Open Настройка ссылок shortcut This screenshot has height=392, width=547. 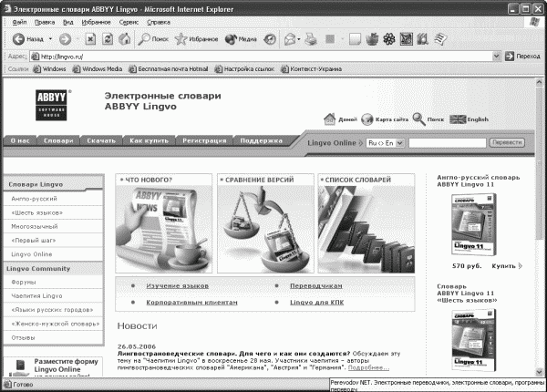[x=244, y=69]
